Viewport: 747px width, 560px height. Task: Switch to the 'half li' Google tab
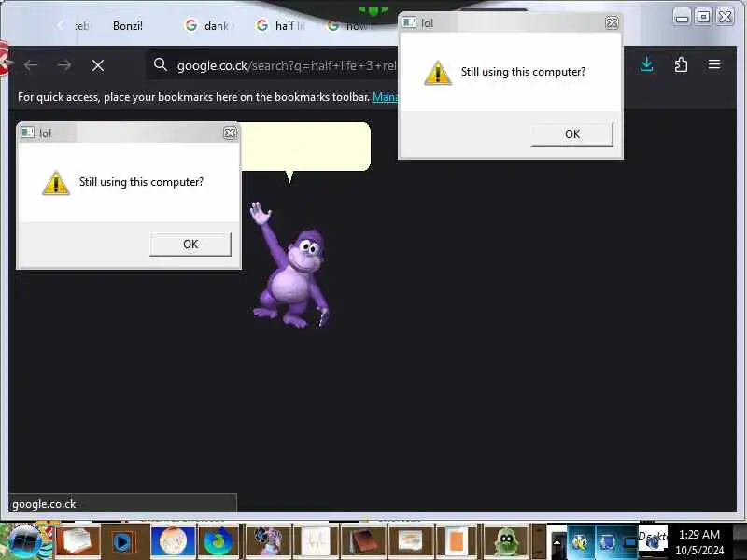click(x=280, y=26)
